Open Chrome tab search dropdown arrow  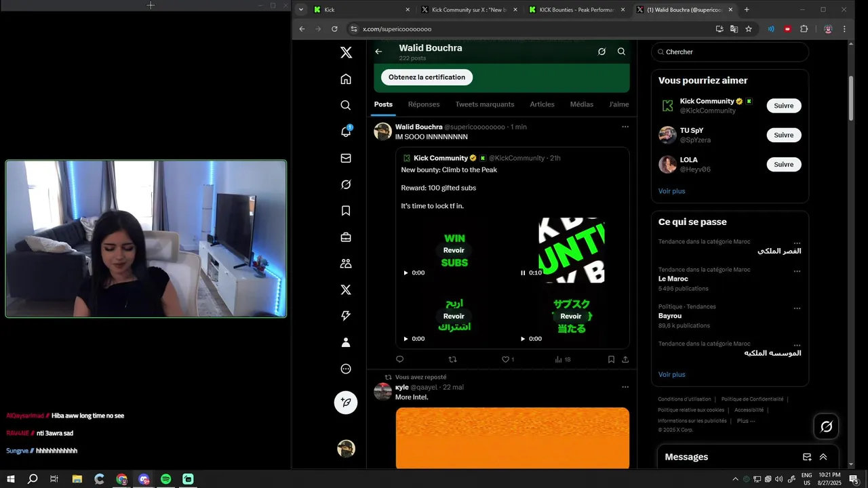coord(300,9)
